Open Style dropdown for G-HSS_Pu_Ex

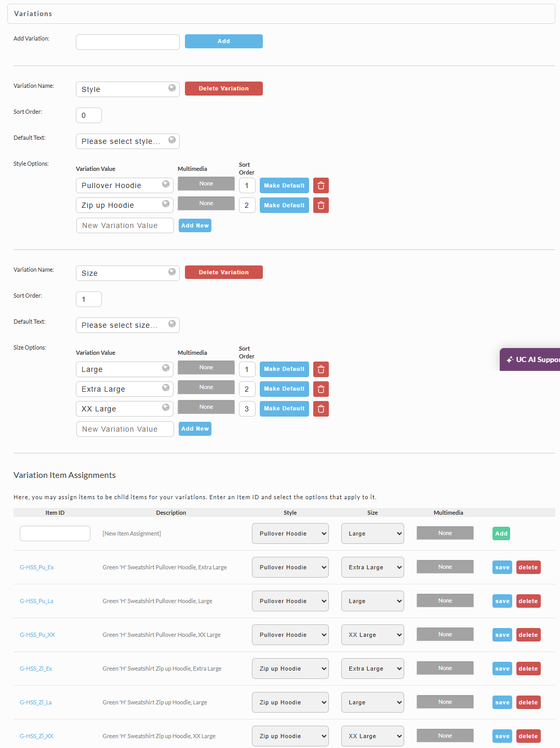(x=290, y=567)
